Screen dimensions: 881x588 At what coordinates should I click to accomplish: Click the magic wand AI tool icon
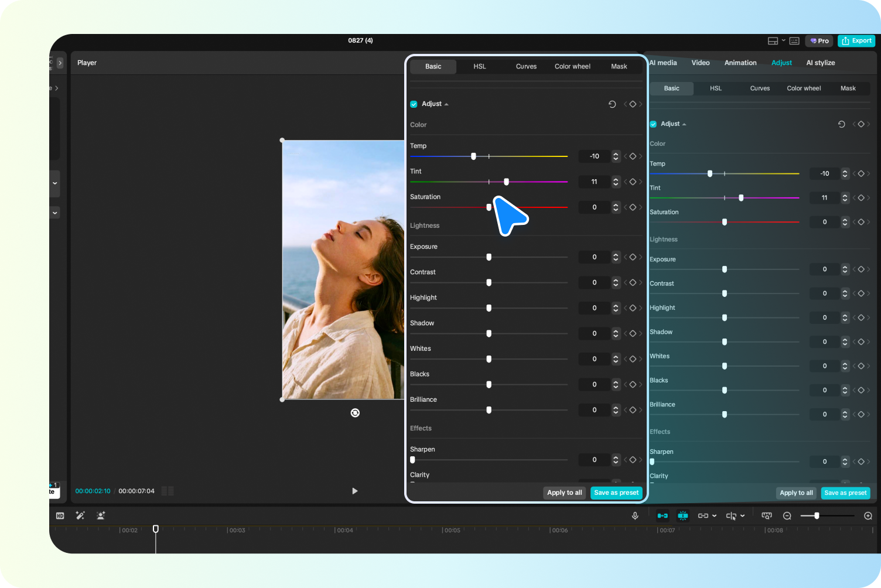coord(80,515)
